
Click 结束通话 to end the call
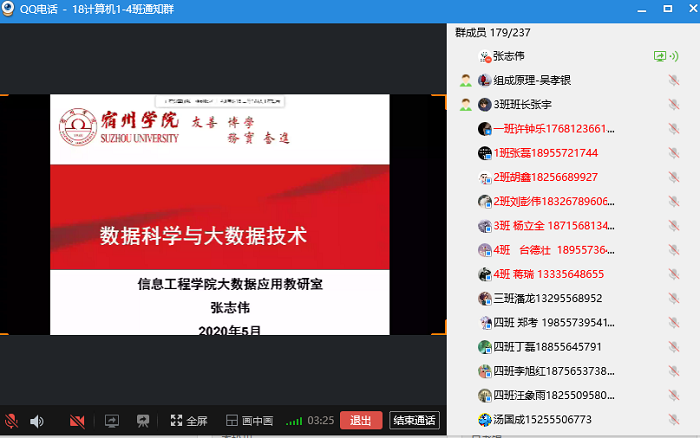pyautogui.click(x=414, y=421)
